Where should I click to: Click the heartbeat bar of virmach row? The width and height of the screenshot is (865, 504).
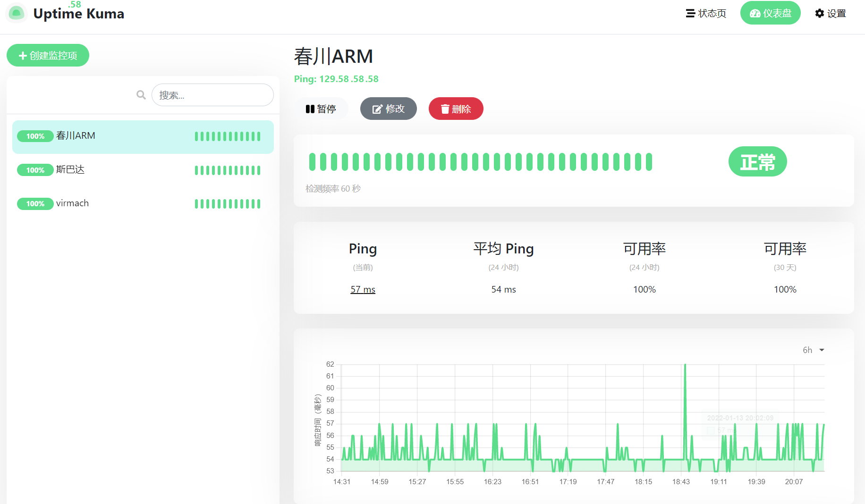(228, 203)
